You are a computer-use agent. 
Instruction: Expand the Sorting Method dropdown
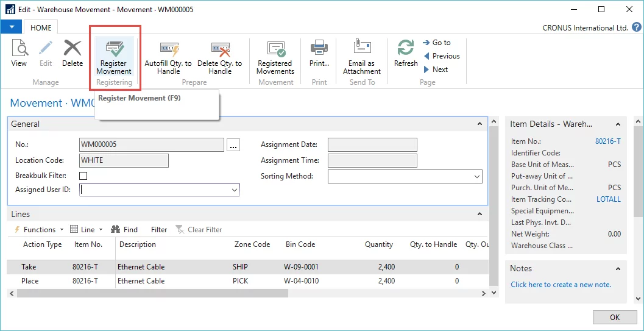click(x=476, y=177)
